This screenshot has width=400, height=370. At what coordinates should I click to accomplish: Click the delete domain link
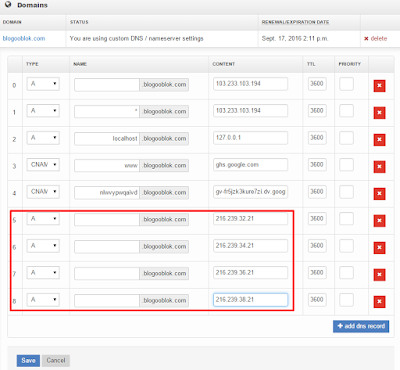(376, 39)
